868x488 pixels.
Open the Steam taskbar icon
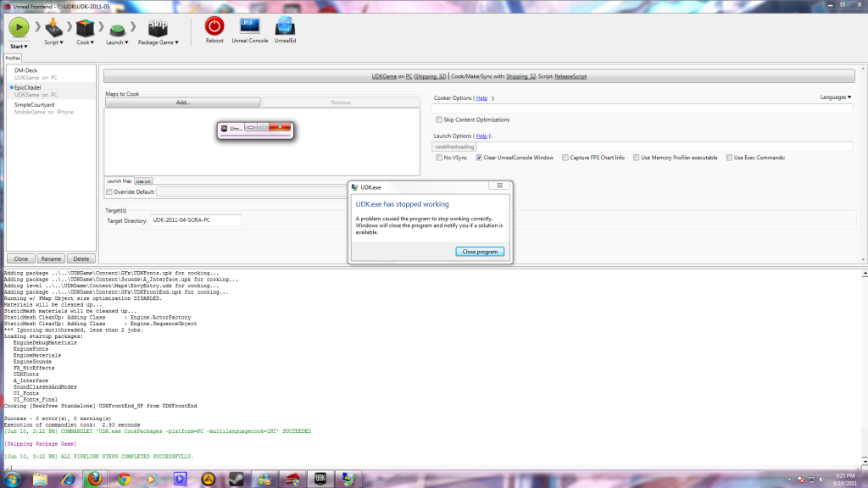(x=236, y=480)
